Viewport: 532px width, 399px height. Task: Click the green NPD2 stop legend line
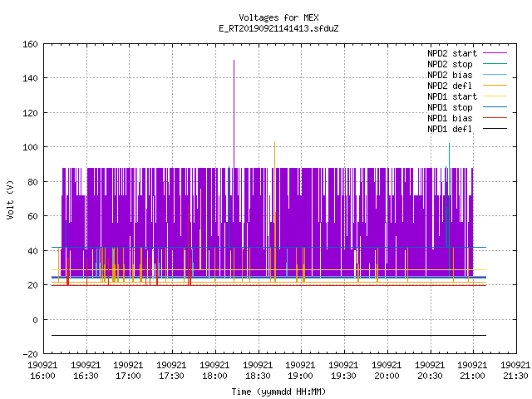495,64
